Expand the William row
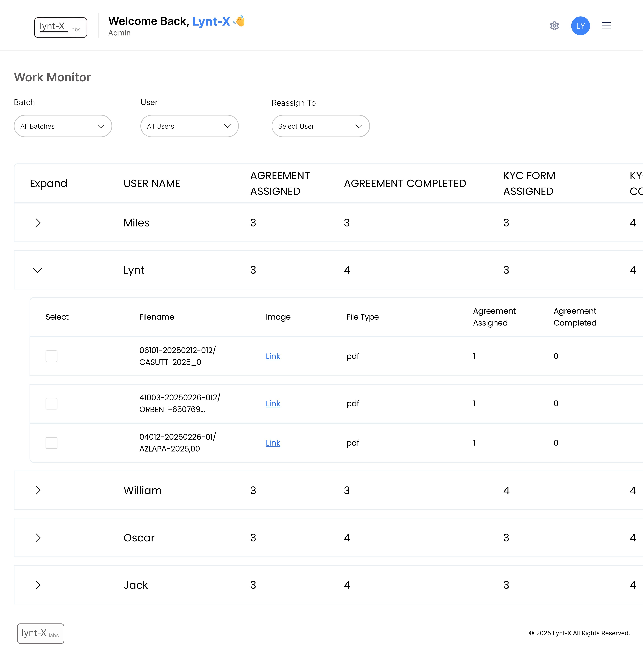643x672 pixels. (x=38, y=490)
